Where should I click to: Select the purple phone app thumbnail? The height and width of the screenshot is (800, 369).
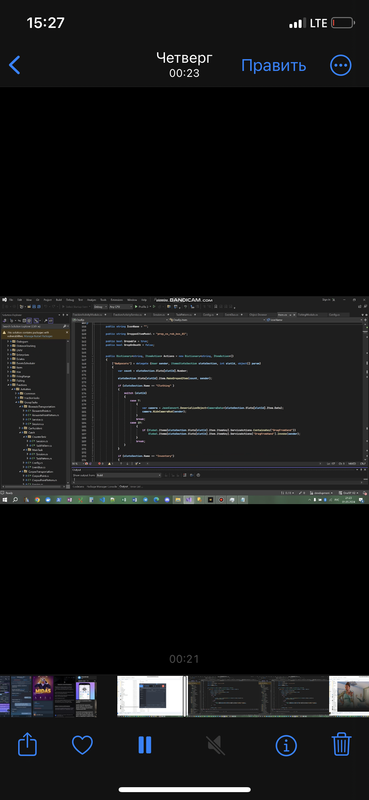click(x=86, y=696)
